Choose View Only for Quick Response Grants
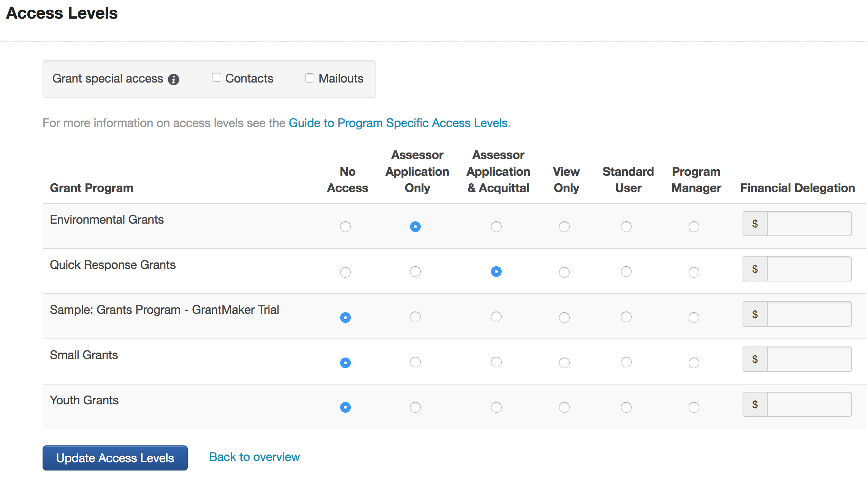This screenshot has width=868, height=480. pyautogui.click(x=564, y=272)
